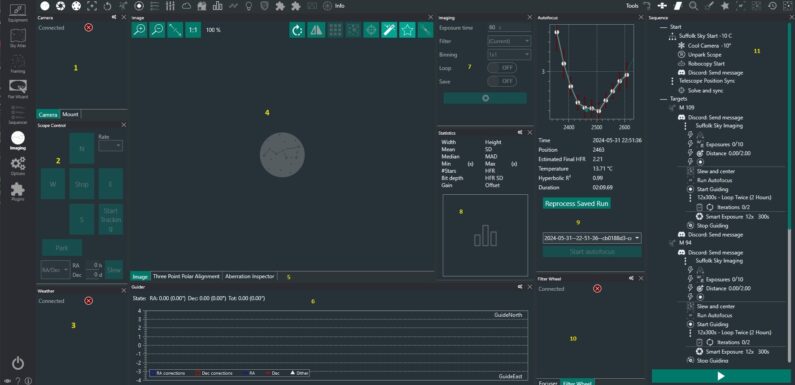Screen dimensions: 795x385
Task: Switch to the Camera tab
Action: (x=48, y=115)
